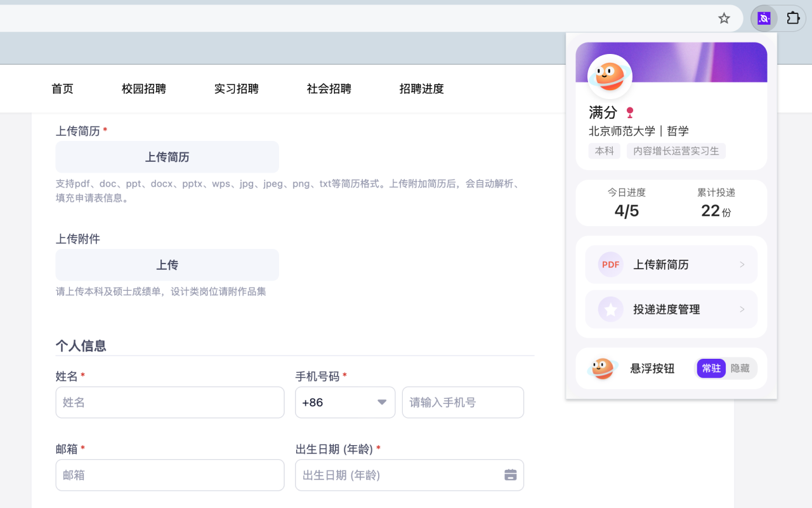Click the location pin next to 满分
The height and width of the screenshot is (508, 812).
629,112
